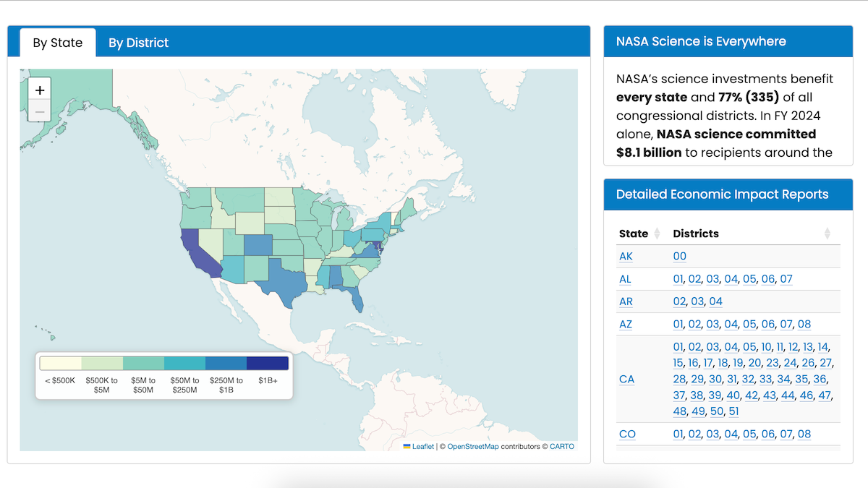Open the CO state report link
This screenshot has height=488, width=868.
pos(627,434)
